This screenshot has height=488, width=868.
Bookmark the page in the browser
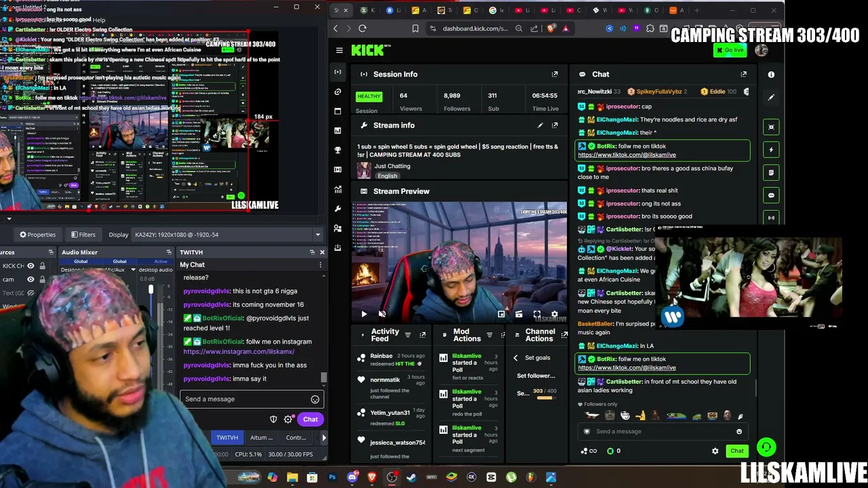(x=415, y=28)
